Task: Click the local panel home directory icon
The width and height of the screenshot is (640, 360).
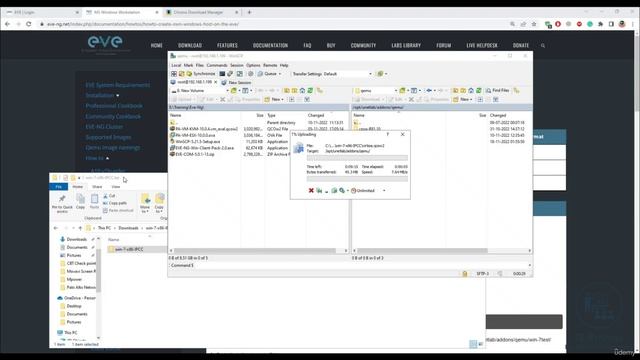Action: pyautogui.click(x=302, y=91)
